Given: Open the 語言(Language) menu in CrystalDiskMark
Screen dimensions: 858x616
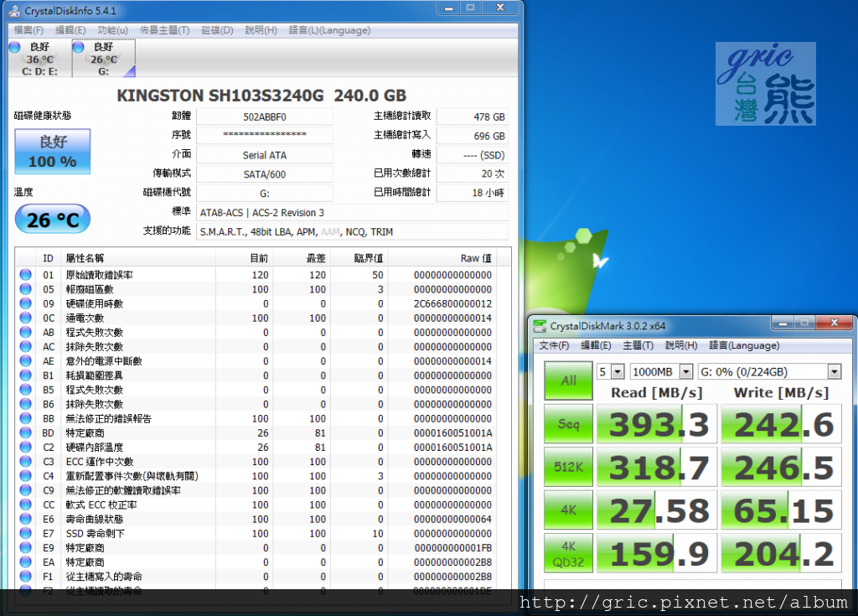Looking at the screenshot, I should [744, 345].
